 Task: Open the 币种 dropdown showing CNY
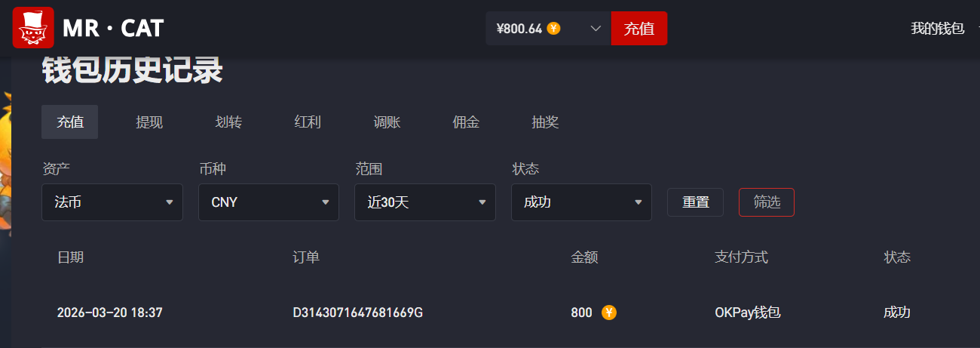point(268,202)
